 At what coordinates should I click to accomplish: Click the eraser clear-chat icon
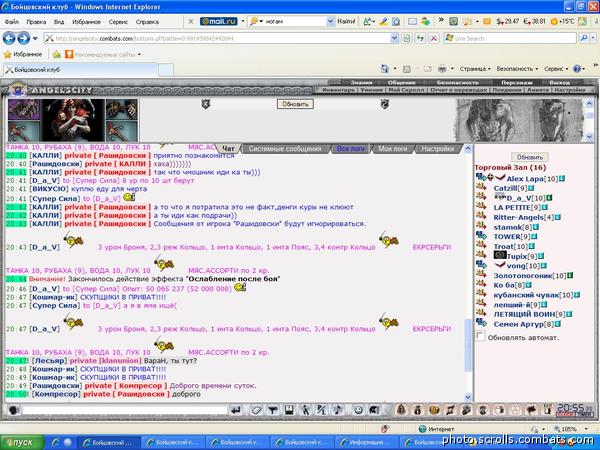(256, 410)
